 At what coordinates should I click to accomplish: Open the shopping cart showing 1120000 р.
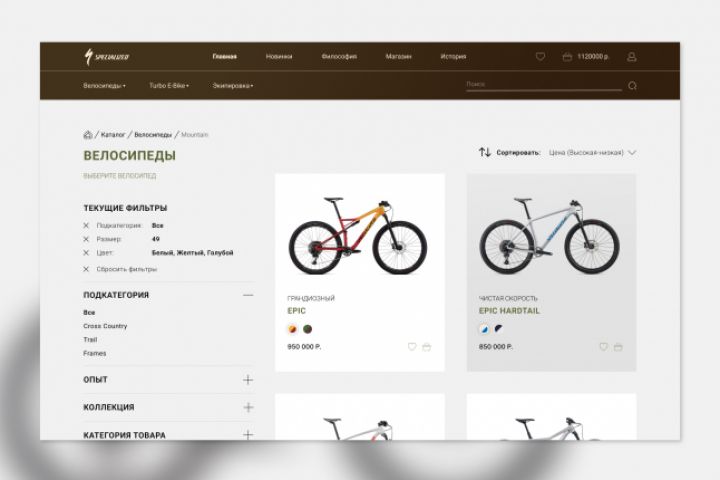pos(585,56)
